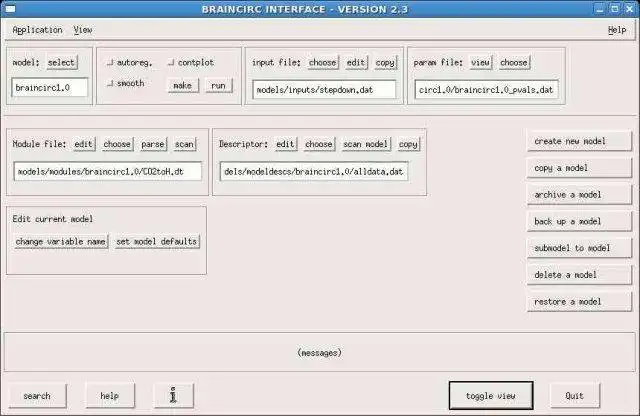The image size is (640, 416).
Task: Open the window menu icon in title bar
Action: click(x=10, y=9)
